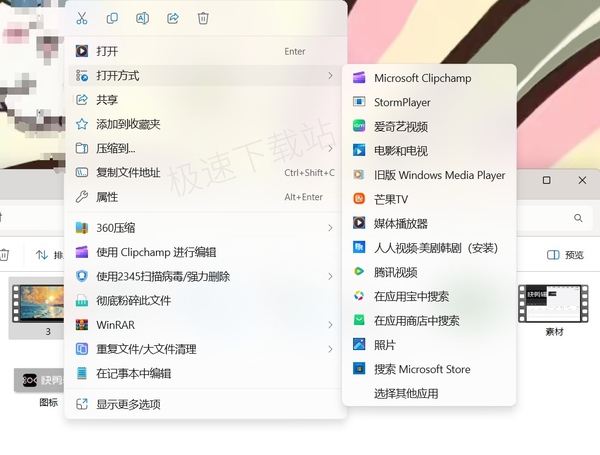Click the 360压缩 app icon

[82, 228]
